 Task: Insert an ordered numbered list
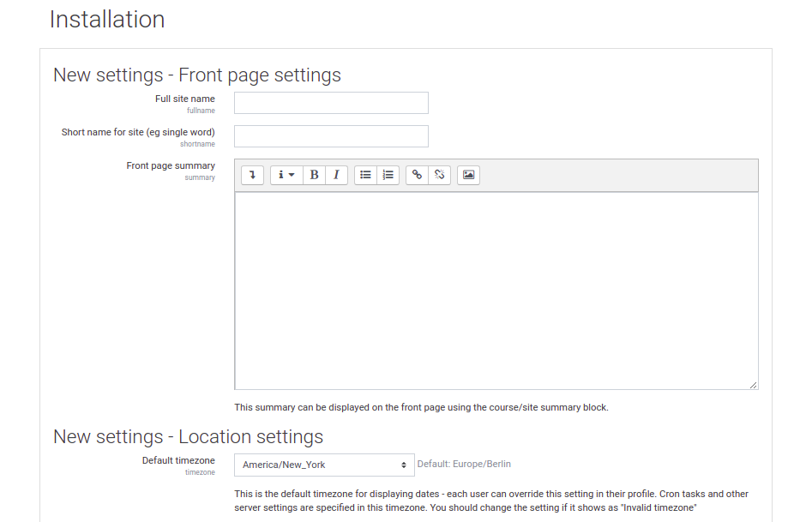click(x=388, y=175)
